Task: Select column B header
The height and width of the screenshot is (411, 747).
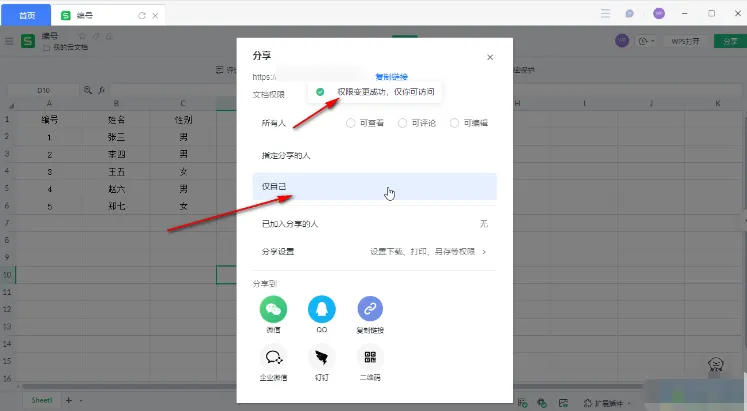Action: [x=116, y=103]
